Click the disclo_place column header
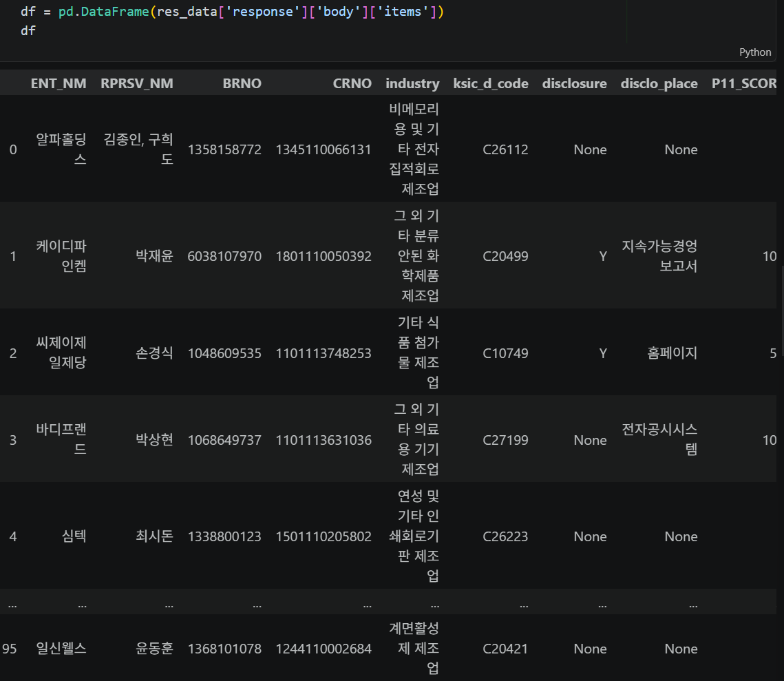Image resolution: width=784 pixels, height=681 pixels. coord(659,83)
